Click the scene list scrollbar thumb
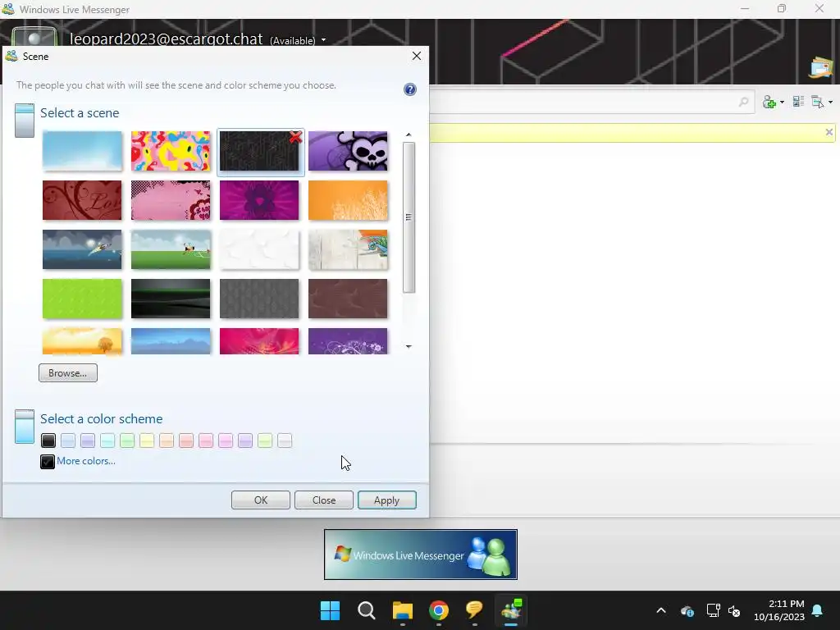This screenshot has width=840, height=630. click(x=409, y=217)
